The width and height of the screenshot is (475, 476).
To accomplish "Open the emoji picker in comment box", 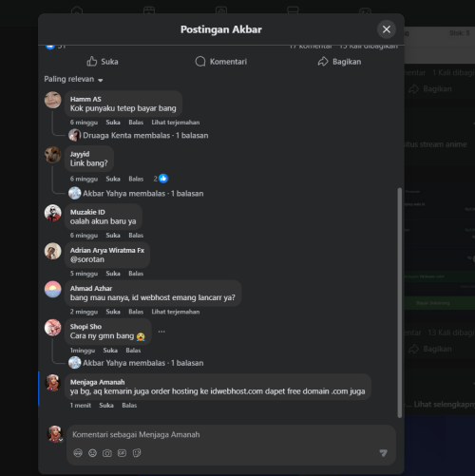I will 92,453.
